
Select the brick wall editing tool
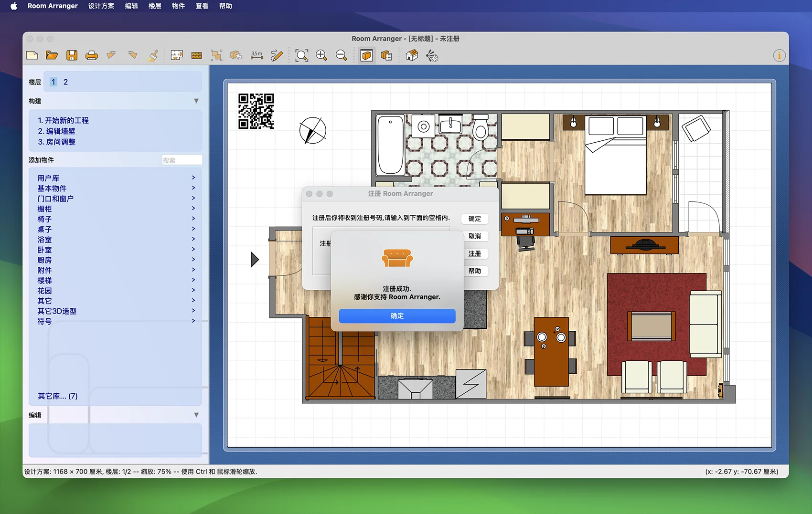196,56
